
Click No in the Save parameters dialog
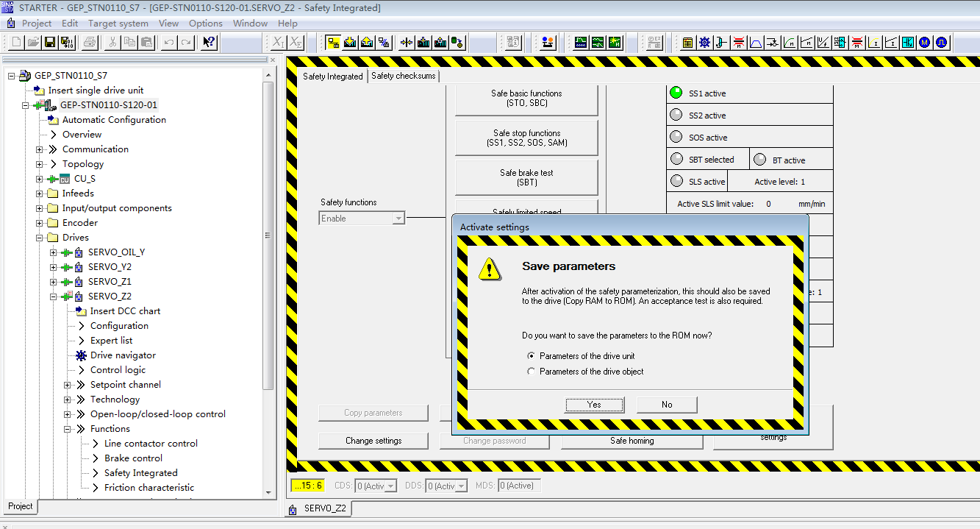coord(666,405)
